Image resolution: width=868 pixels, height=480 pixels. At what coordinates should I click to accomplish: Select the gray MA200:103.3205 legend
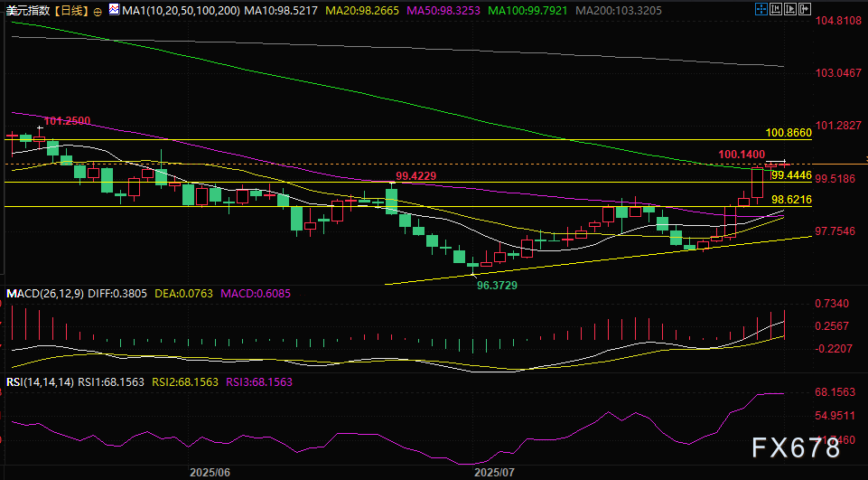tap(620, 11)
